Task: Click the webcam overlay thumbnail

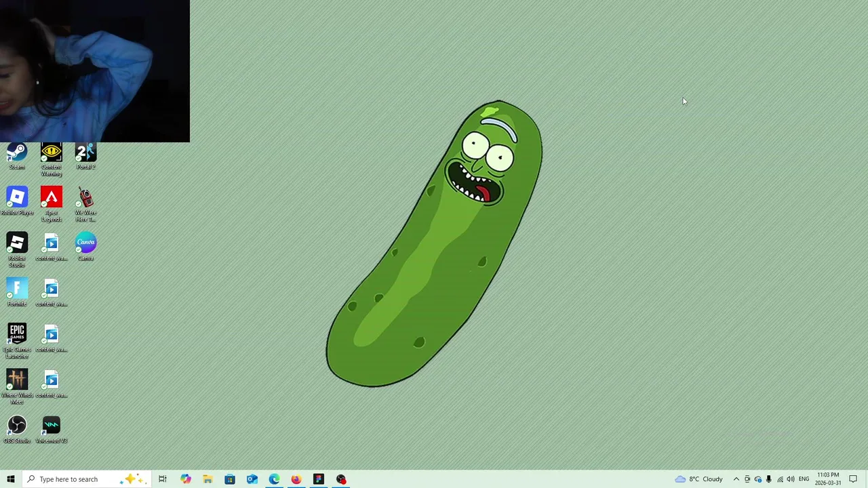Action: point(95,71)
